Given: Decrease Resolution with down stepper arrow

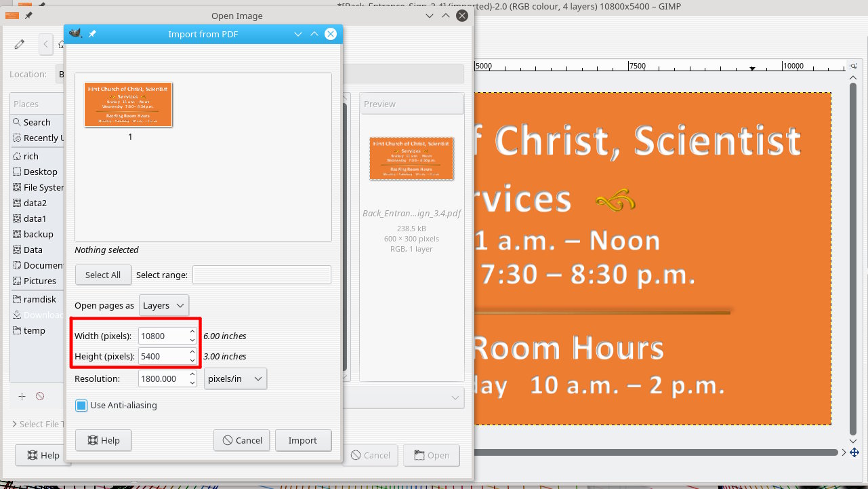Looking at the screenshot, I should pos(192,383).
